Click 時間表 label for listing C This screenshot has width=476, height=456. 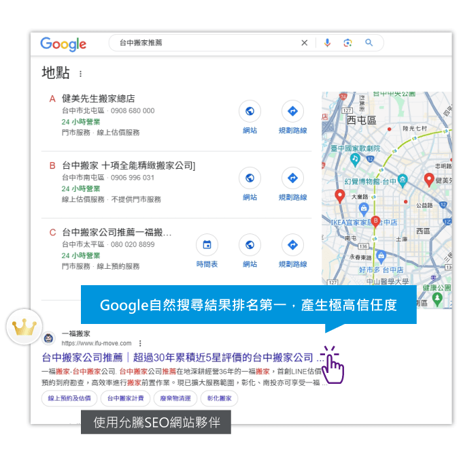tap(207, 264)
